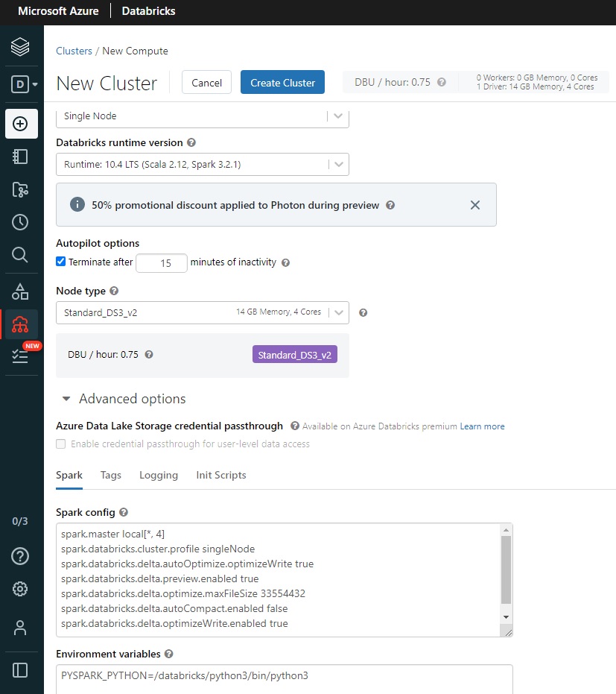Image resolution: width=616 pixels, height=694 pixels.
Task: Open Databricks runtime version dropdown
Action: click(x=202, y=165)
